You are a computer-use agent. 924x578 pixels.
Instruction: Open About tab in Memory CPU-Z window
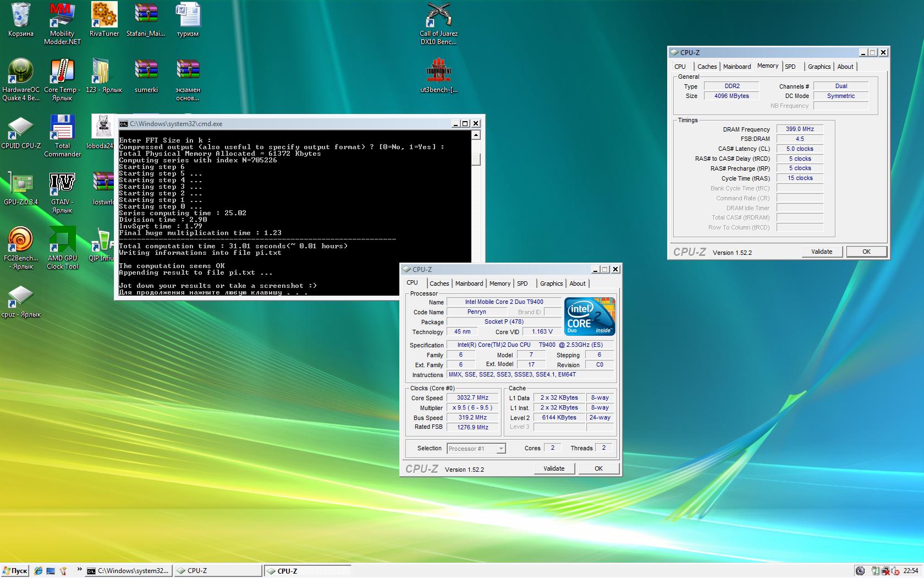coord(845,67)
